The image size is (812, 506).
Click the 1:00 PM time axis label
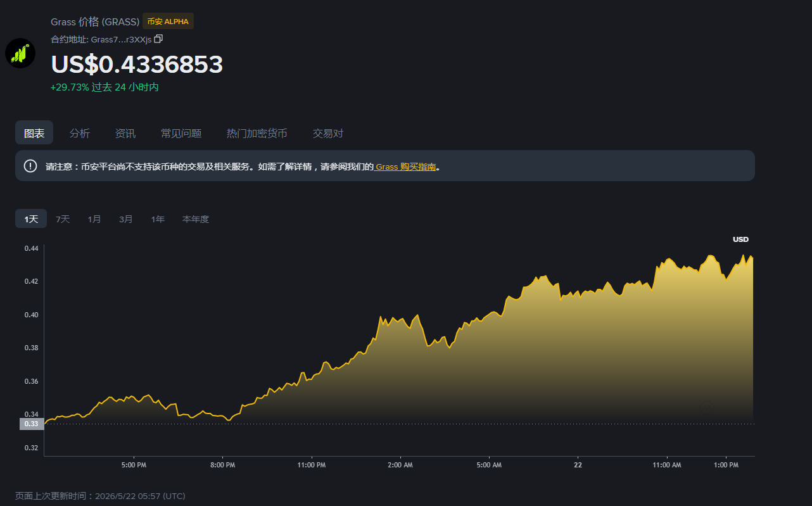tap(726, 465)
